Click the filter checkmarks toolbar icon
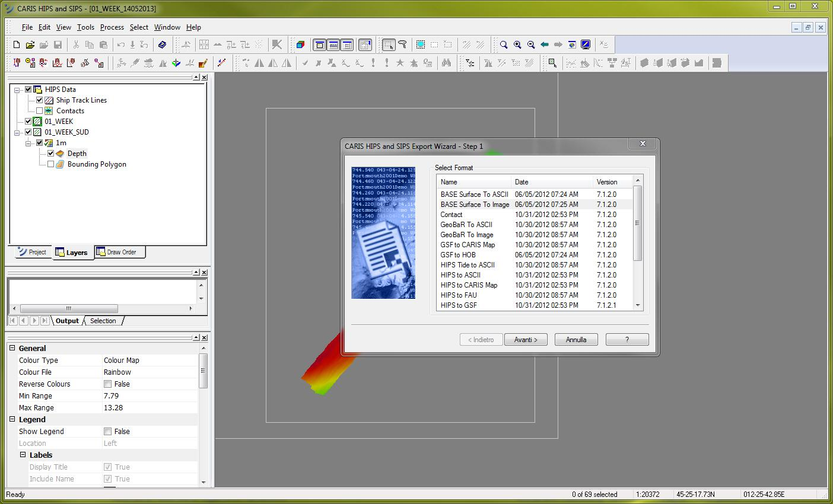 pos(470,63)
